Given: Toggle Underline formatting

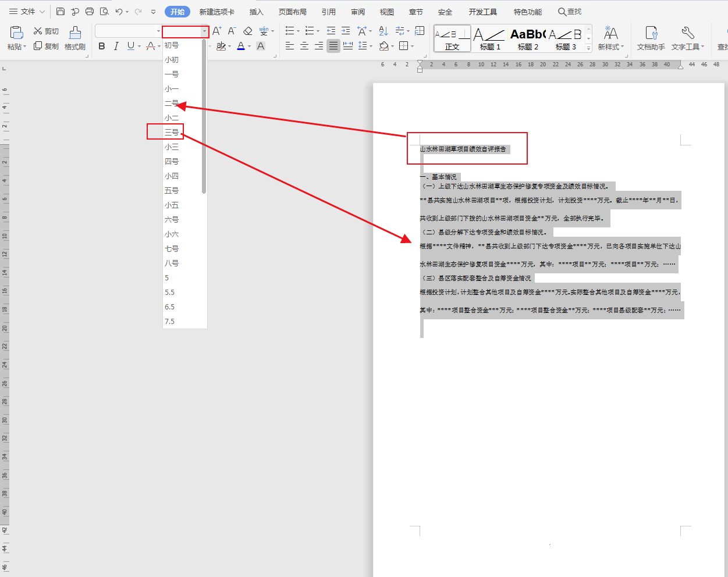Looking at the screenshot, I should 131,46.
